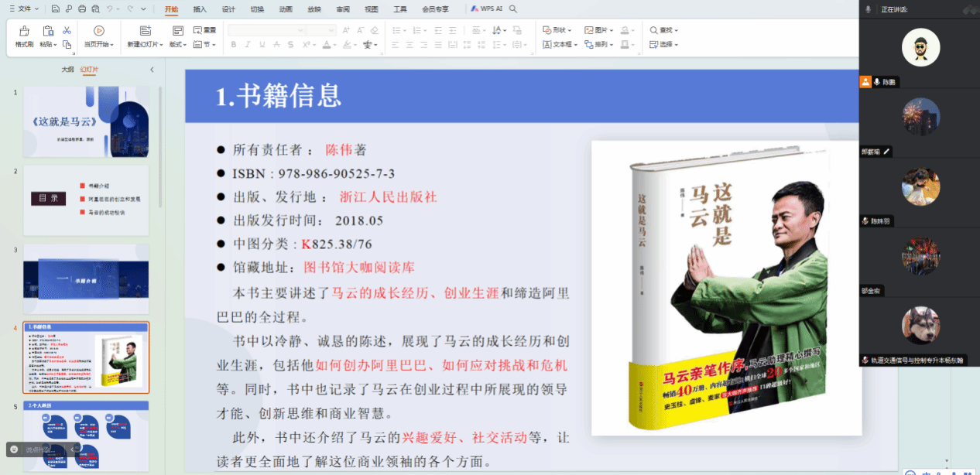The height and width of the screenshot is (475, 980).
Task: Toggle italic formatting
Action: click(x=248, y=45)
